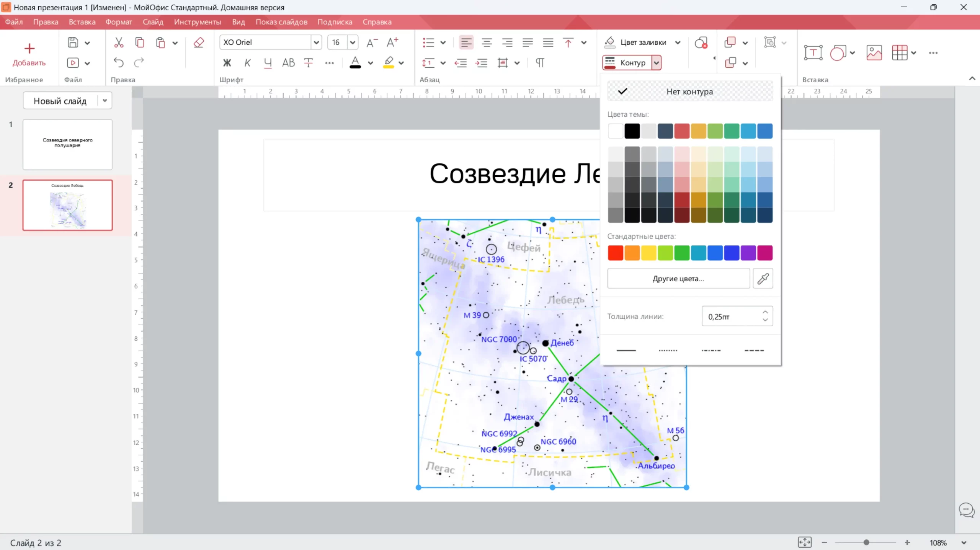Open the Вставка menu
Image resolution: width=980 pixels, height=550 pixels.
point(82,22)
